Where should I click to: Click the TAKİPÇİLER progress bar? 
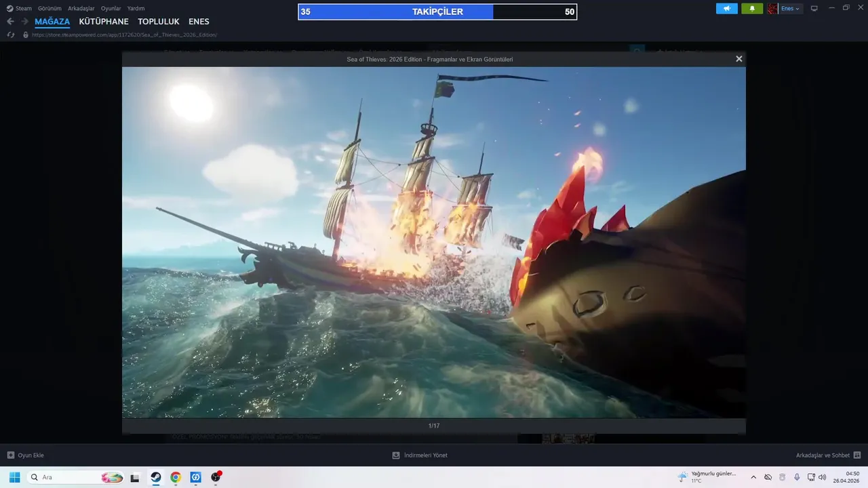(x=437, y=12)
